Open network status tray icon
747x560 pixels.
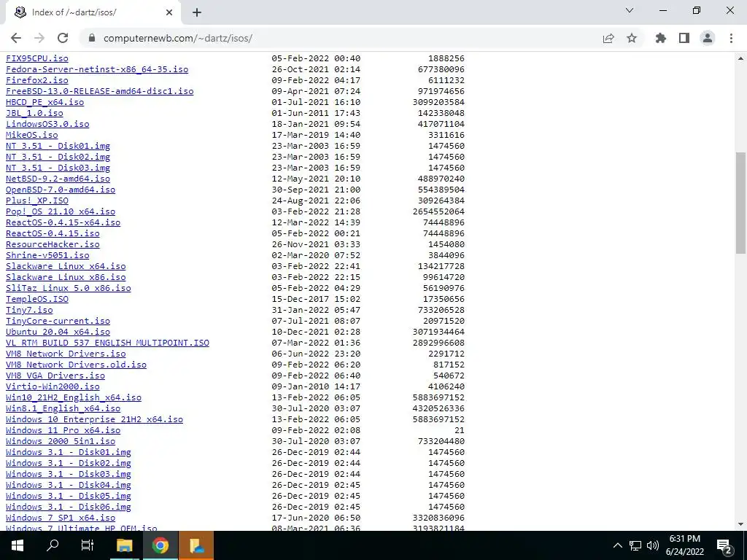tap(635, 545)
